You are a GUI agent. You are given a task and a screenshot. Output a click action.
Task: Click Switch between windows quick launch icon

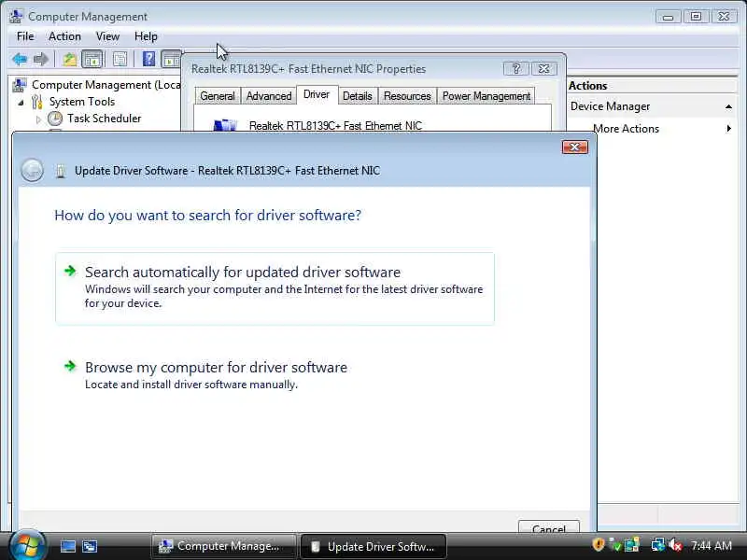(90, 546)
